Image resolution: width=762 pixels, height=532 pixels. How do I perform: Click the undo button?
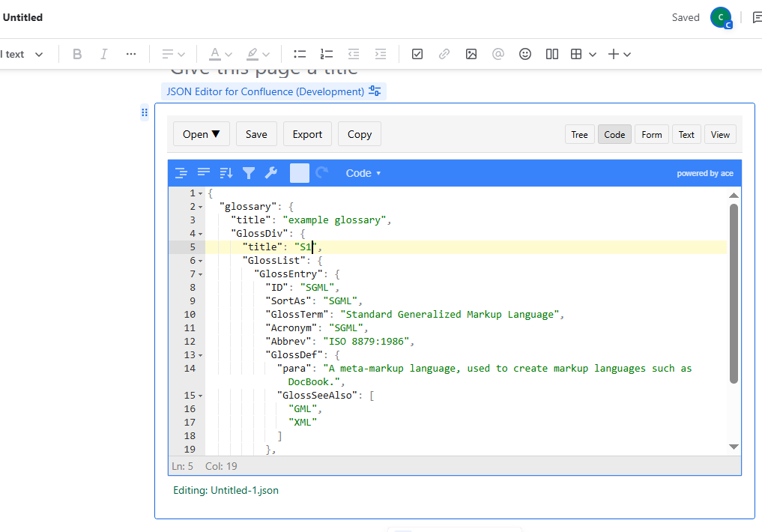tap(300, 173)
